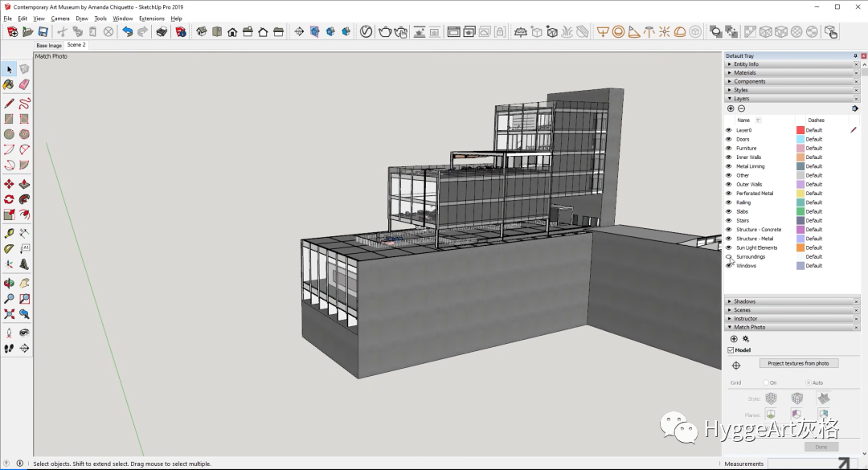The image size is (868, 470).
Task: Expand the Instructor panel
Action: pyautogui.click(x=792, y=318)
